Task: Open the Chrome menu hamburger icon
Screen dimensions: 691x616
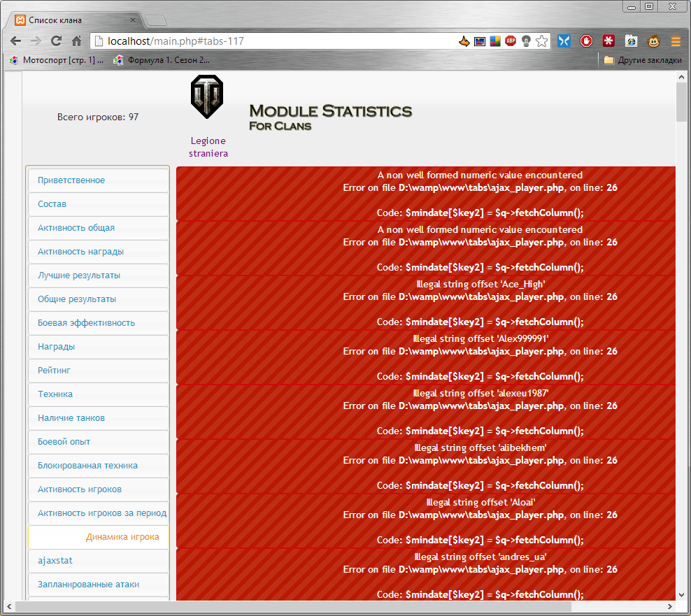Action: click(x=676, y=41)
